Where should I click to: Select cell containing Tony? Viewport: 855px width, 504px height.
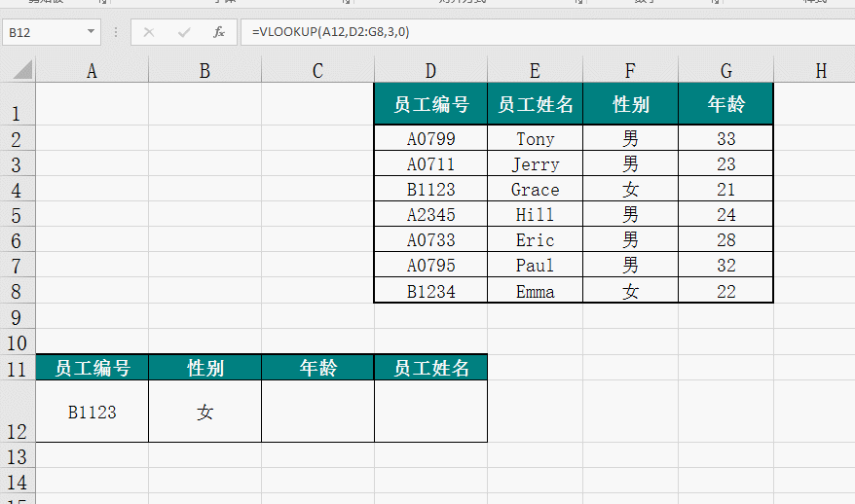point(535,138)
